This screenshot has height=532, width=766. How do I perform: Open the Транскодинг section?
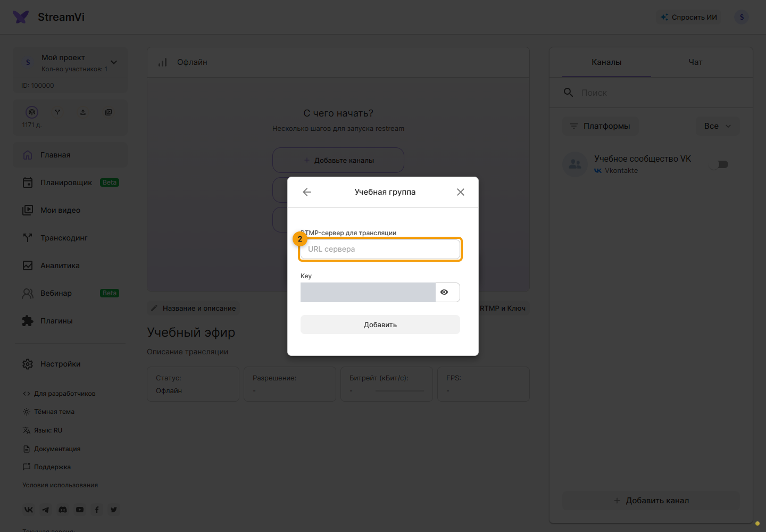pyautogui.click(x=70, y=238)
